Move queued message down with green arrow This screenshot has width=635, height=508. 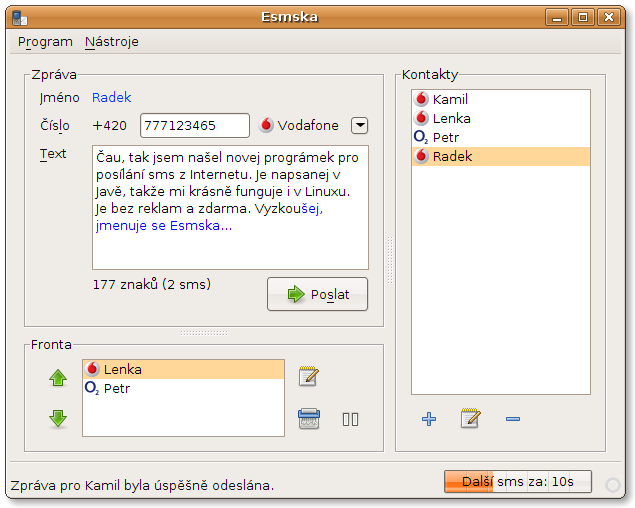58,418
